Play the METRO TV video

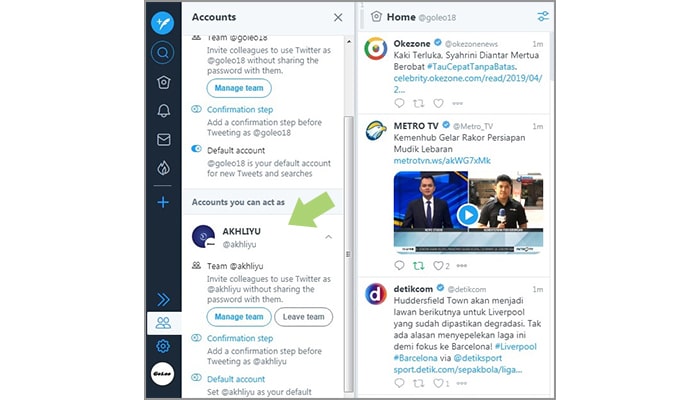point(467,215)
